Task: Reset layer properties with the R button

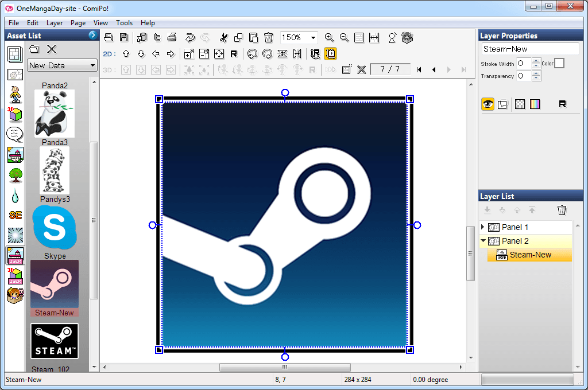Action: pyautogui.click(x=562, y=104)
